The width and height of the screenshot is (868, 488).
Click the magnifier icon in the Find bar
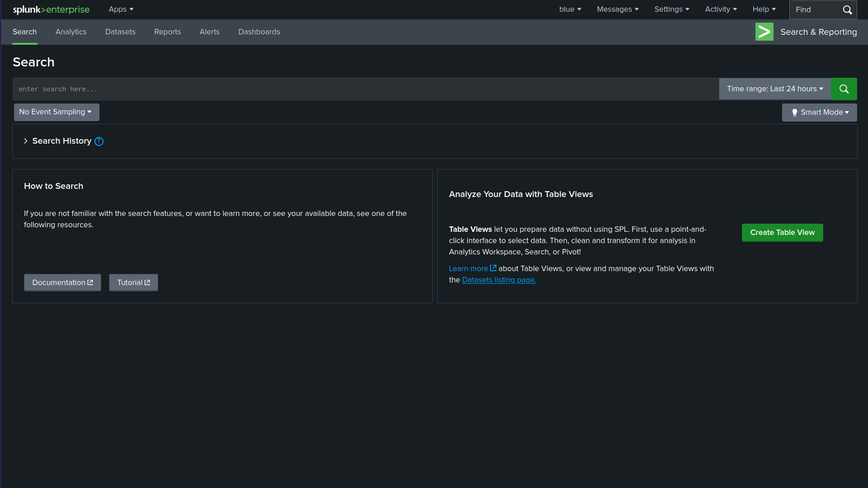(847, 9)
